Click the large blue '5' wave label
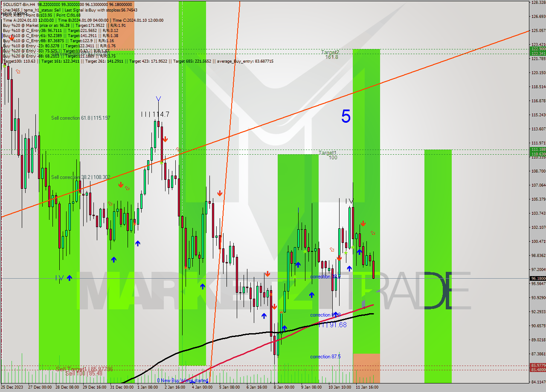Image resolution: width=546 pixels, height=392 pixels. [346, 116]
